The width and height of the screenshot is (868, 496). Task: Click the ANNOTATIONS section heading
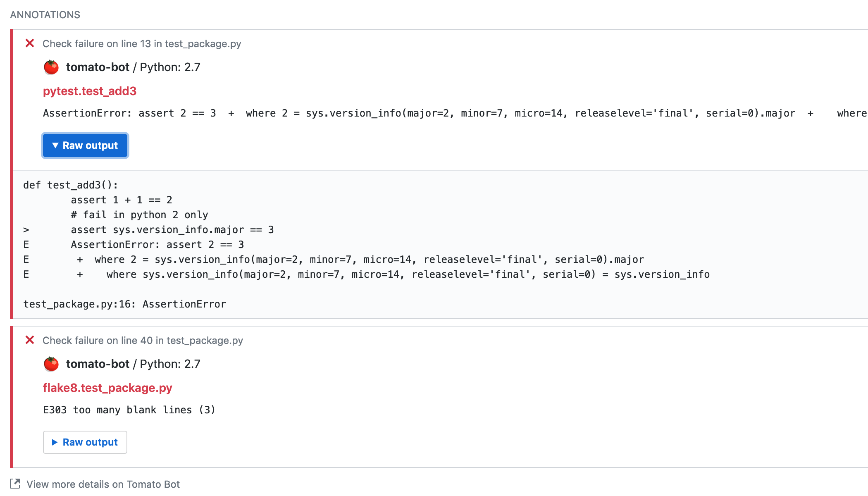45,15
